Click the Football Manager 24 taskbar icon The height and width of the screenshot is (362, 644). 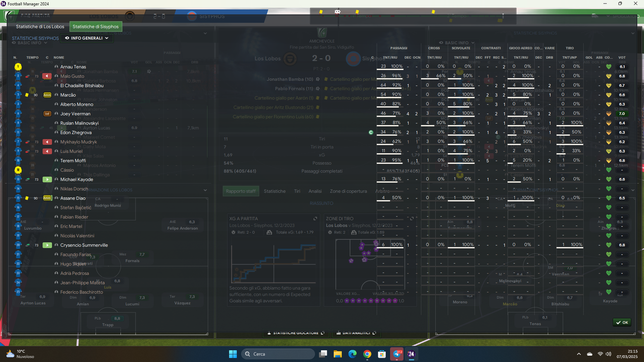[411, 354]
